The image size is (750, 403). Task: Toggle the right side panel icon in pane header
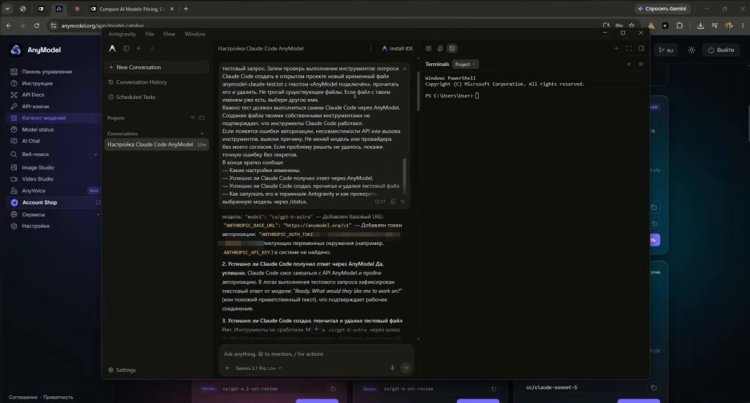[x=641, y=48]
